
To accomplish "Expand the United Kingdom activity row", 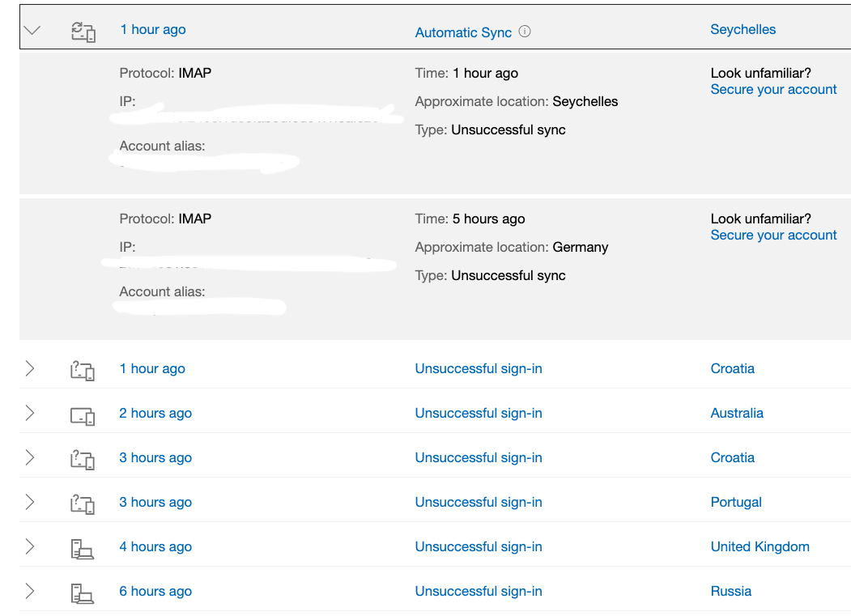I will [30, 547].
